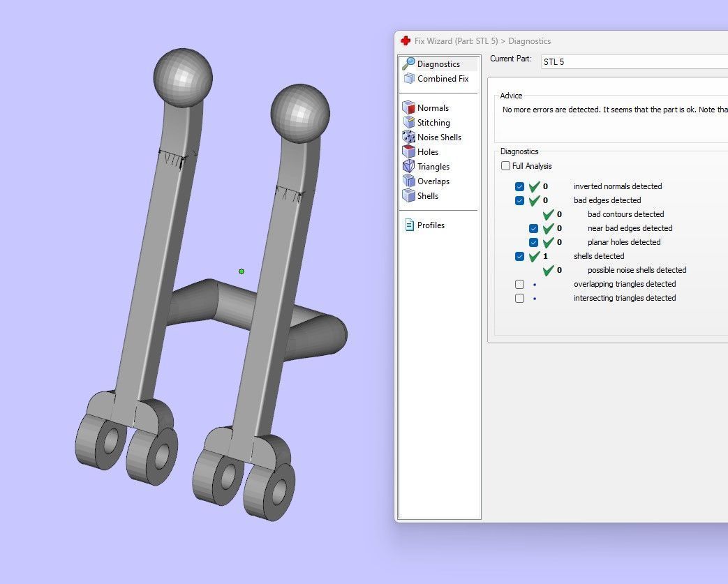Go to the Noise Shells page label

pos(439,137)
